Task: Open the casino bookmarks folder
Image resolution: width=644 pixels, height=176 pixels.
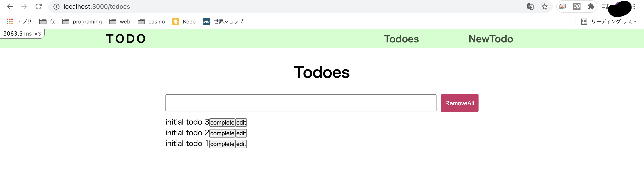Action: (151, 22)
